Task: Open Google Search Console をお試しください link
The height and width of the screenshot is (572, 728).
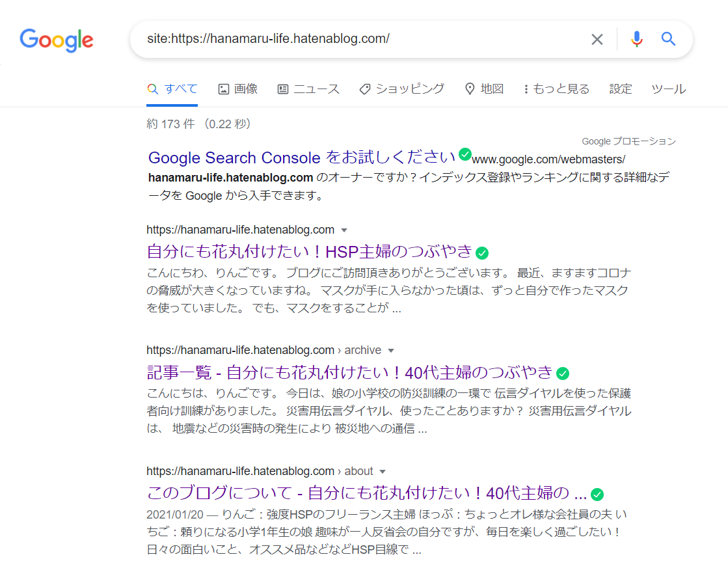Action: [x=302, y=157]
